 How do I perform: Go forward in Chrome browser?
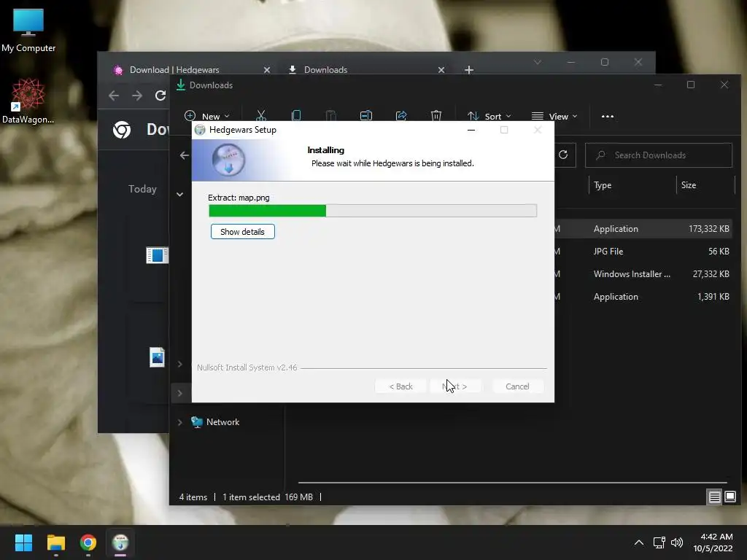click(137, 96)
